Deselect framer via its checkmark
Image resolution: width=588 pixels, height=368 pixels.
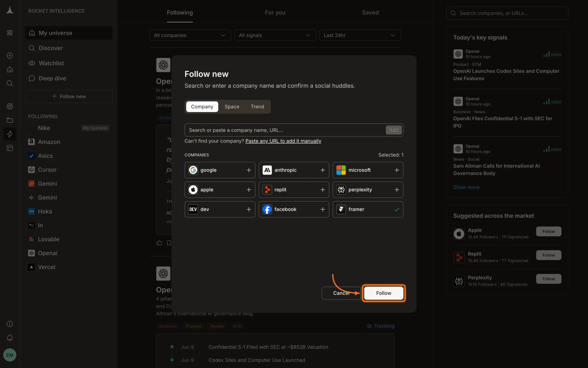click(x=397, y=209)
